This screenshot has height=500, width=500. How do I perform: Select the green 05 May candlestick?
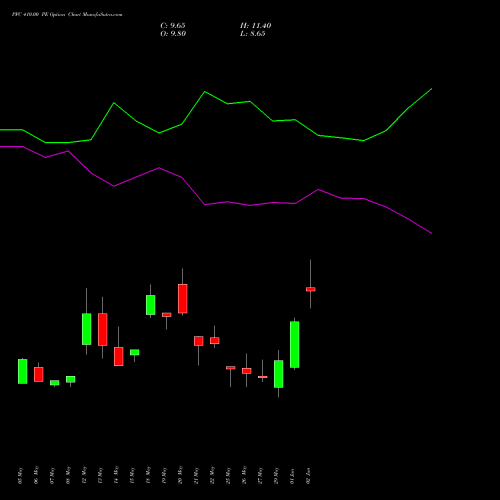pyautogui.click(x=23, y=371)
